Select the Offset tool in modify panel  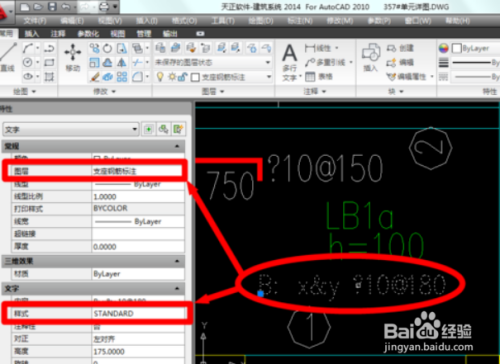pos(107,62)
